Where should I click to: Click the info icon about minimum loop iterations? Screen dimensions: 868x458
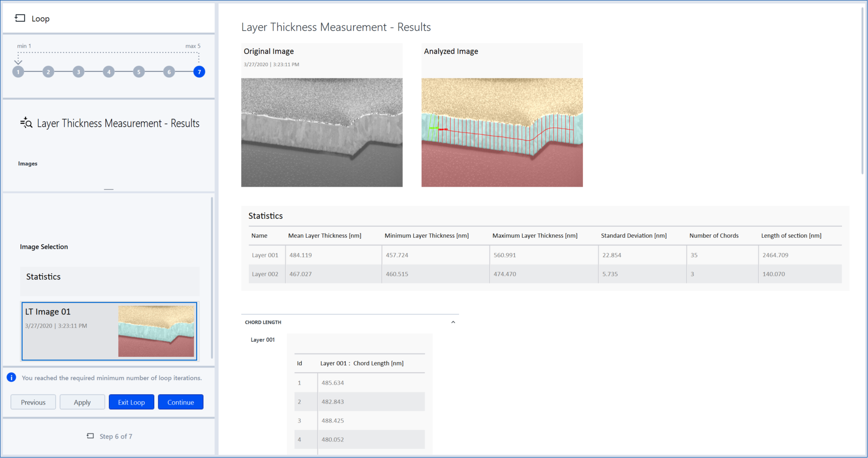pos(11,377)
